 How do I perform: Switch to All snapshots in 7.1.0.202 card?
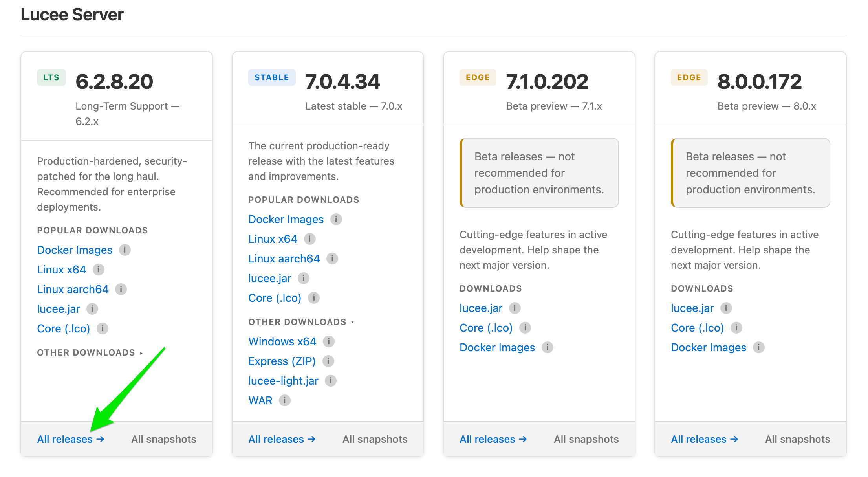pyautogui.click(x=586, y=439)
